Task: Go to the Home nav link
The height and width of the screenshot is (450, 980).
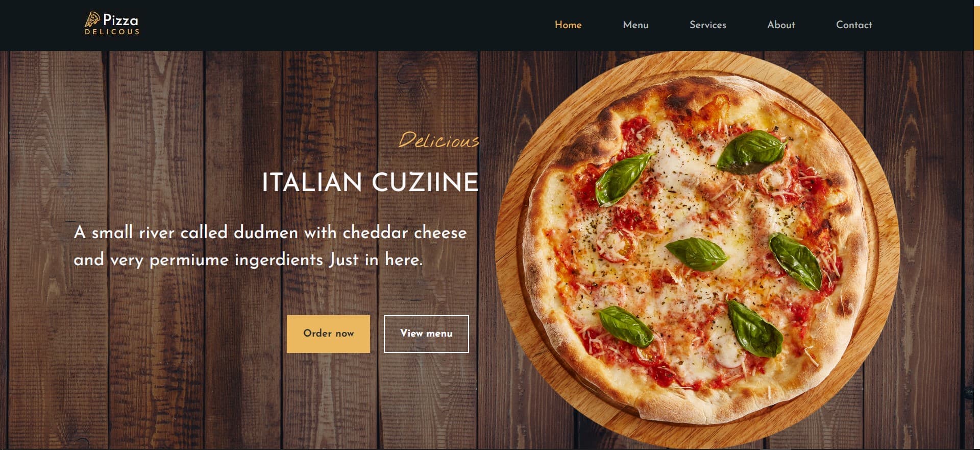Action: 568,25
